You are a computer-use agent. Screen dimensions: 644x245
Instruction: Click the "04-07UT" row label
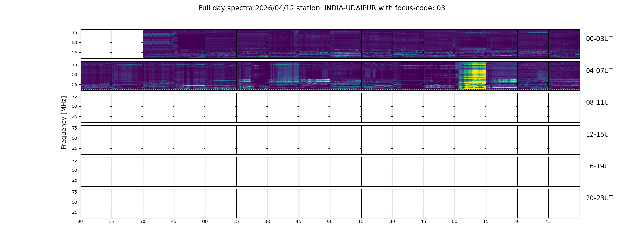(599, 71)
